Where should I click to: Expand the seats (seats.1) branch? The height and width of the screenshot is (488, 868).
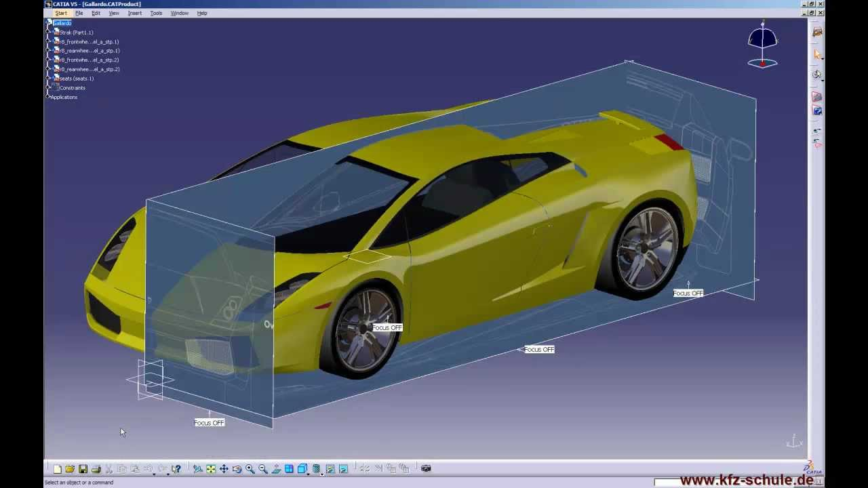(x=48, y=78)
